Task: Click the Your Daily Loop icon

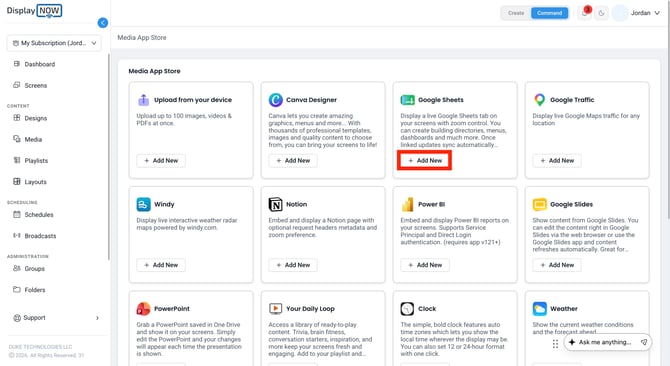Action: tap(276, 309)
